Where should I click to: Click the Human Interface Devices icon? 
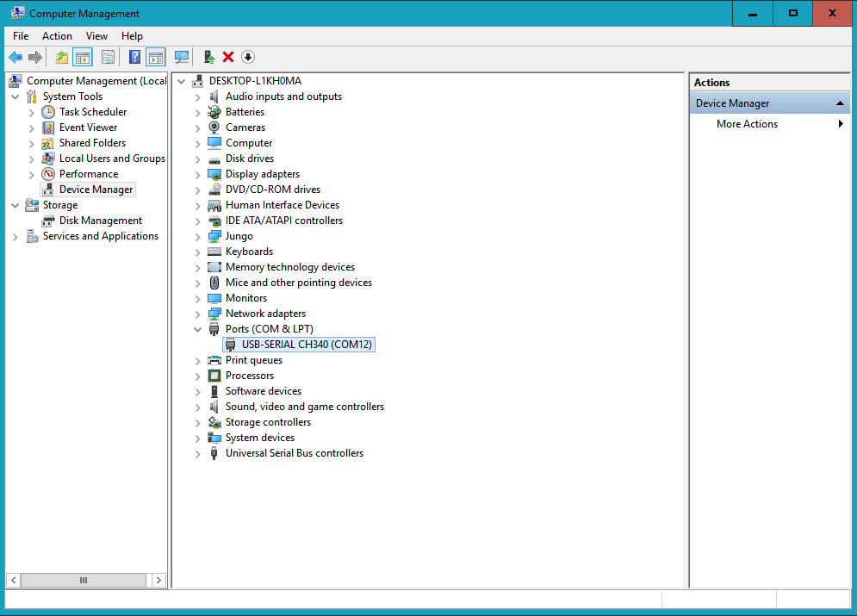click(214, 205)
